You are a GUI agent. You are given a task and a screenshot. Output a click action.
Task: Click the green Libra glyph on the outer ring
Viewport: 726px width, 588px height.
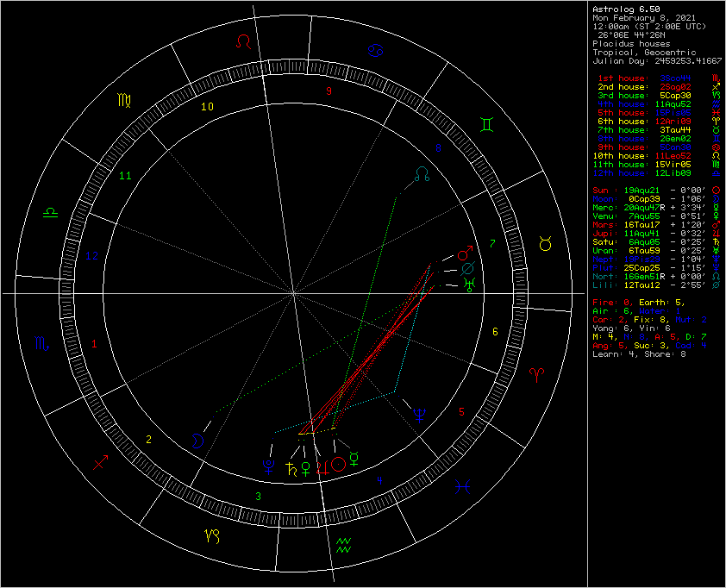click(x=51, y=212)
